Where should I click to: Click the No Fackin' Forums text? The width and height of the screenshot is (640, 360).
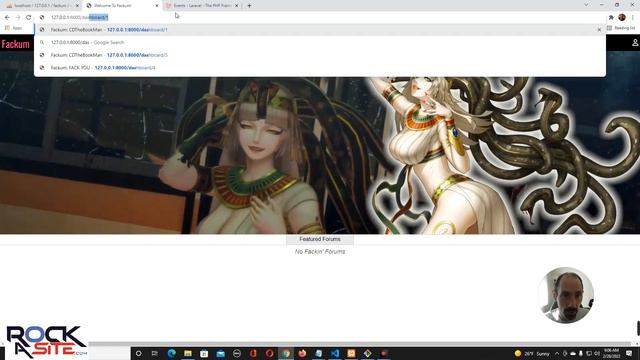[320, 251]
